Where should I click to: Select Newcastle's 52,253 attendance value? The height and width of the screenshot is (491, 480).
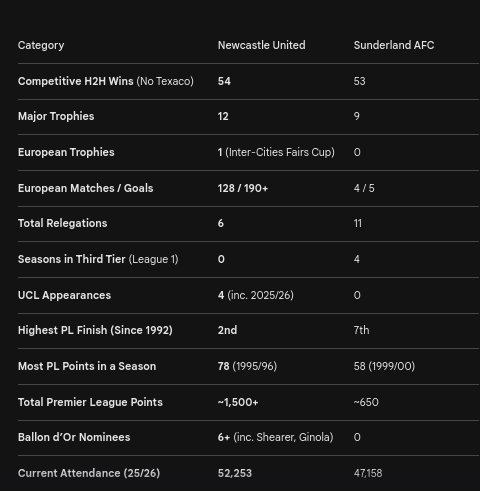235,473
